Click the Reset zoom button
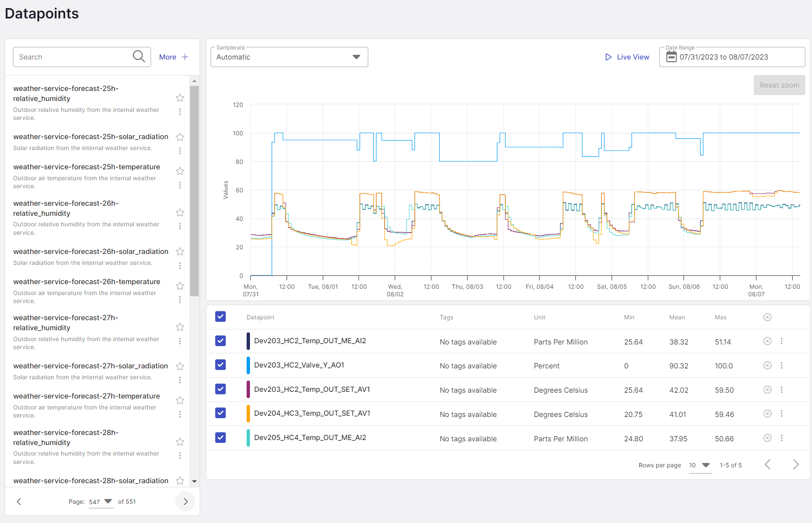This screenshot has height=523, width=812. coord(778,85)
